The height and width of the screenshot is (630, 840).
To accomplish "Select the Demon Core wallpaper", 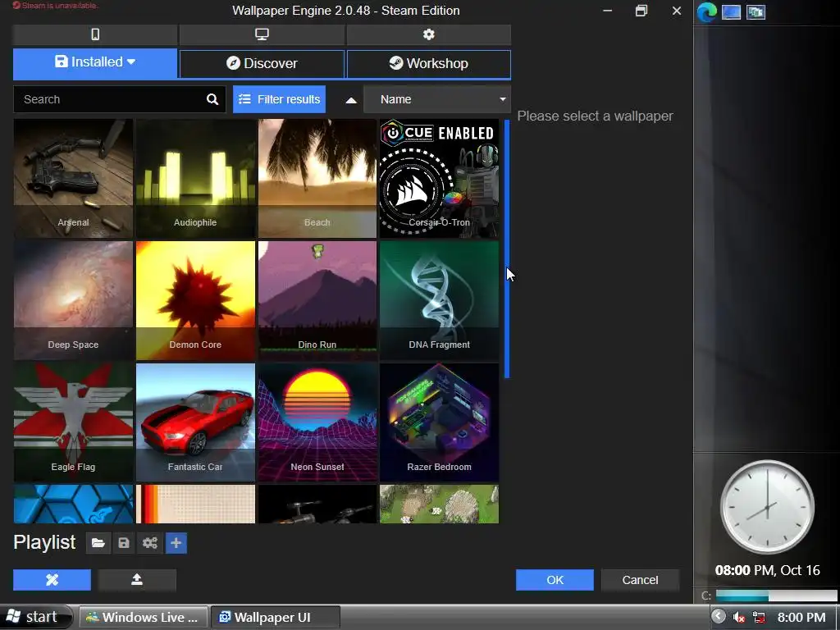I will [x=195, y=300].
